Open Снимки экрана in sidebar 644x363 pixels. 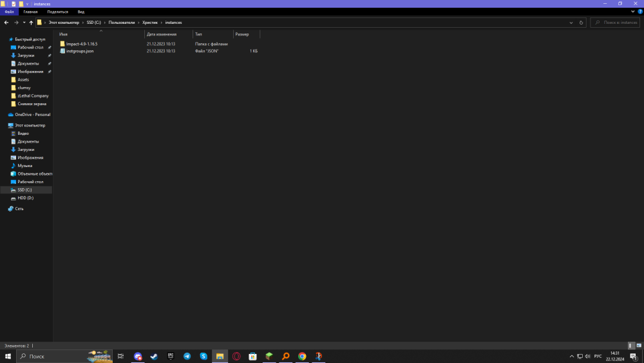32,104
